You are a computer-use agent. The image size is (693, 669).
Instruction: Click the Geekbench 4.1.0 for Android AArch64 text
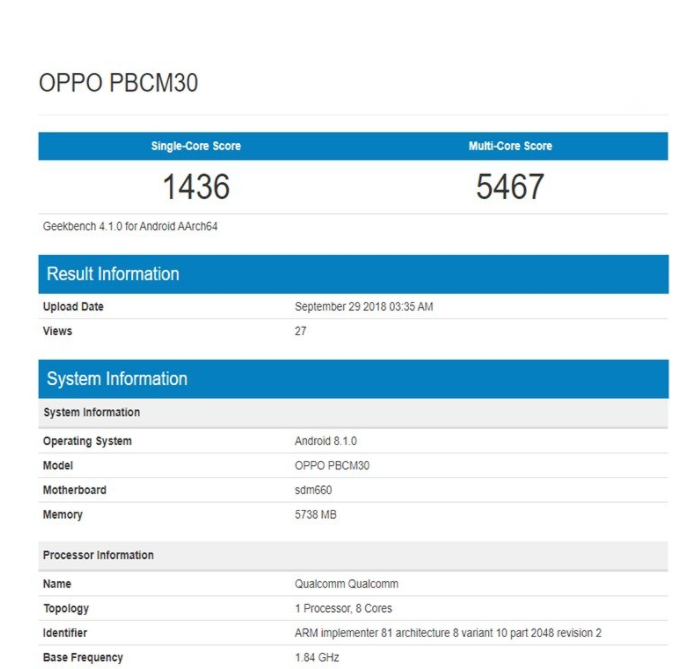point(130,227)
